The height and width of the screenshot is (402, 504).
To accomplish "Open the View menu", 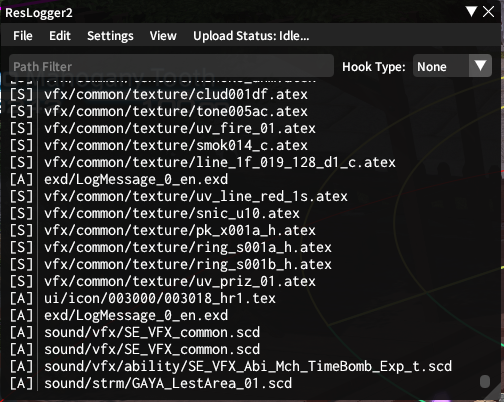I will pos(163,36).
